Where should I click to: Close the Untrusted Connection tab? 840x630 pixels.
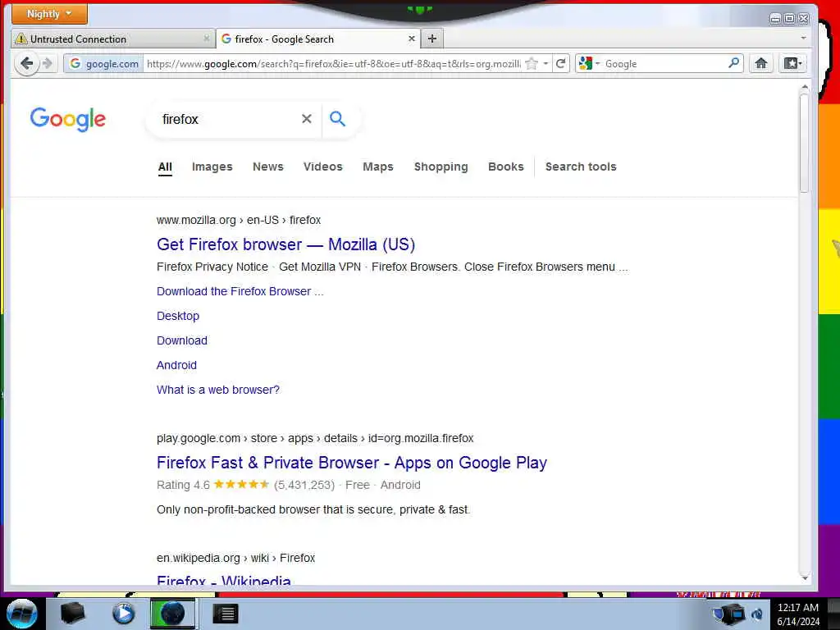point(206,39)
